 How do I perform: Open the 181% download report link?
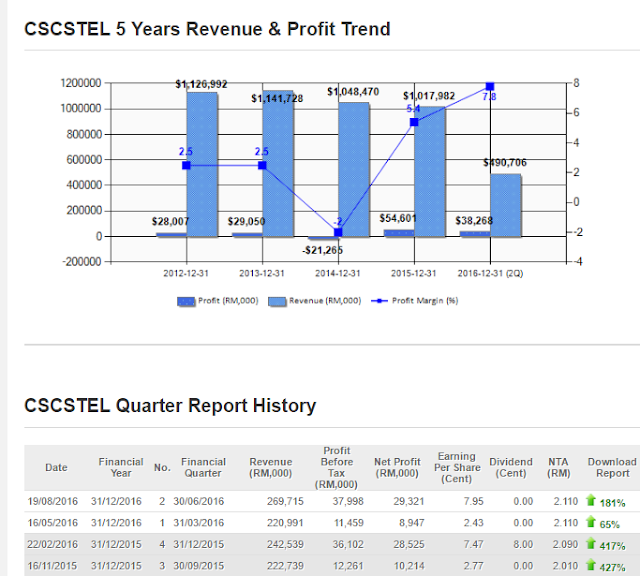click(612, 503)
